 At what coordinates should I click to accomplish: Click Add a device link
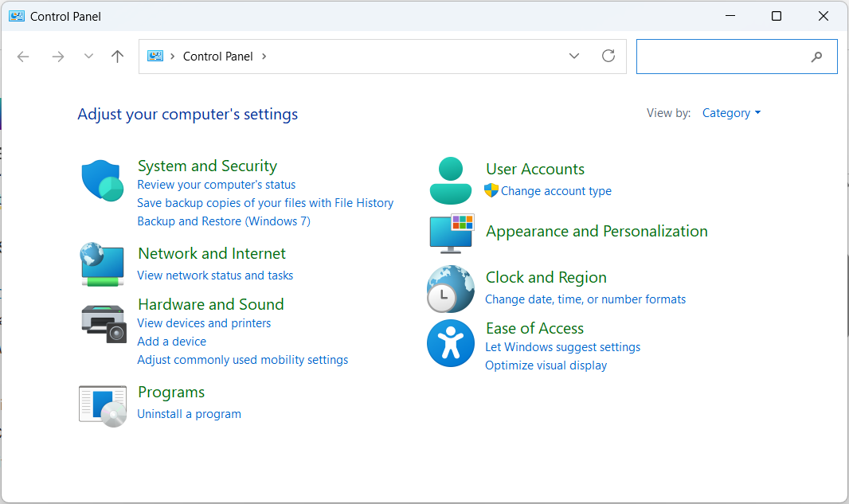point(172,342)
